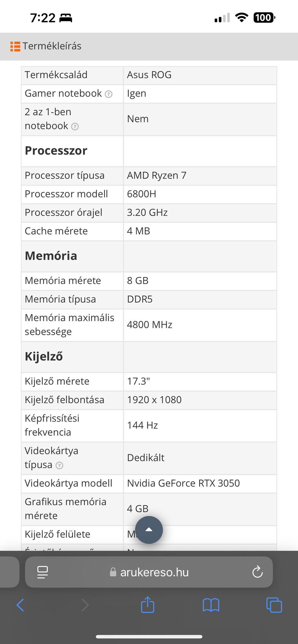Tap the scroll-to-top round button

[x=149, y=530]
